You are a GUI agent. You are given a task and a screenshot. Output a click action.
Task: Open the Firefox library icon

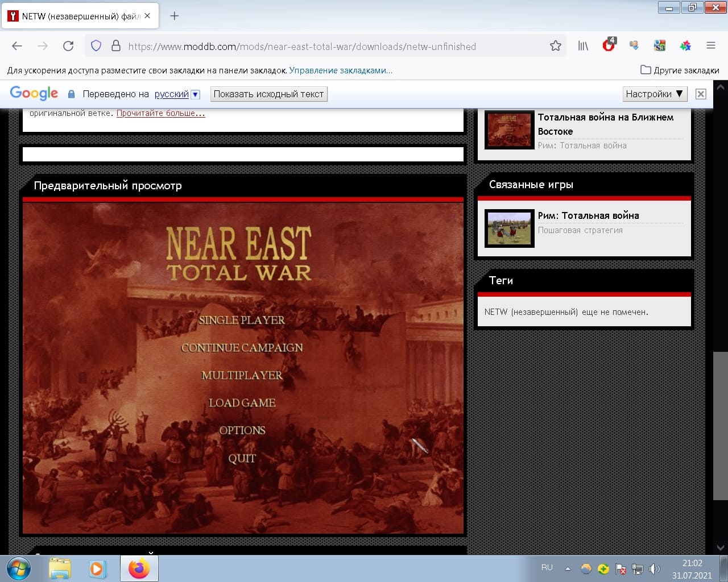[583, 46]
